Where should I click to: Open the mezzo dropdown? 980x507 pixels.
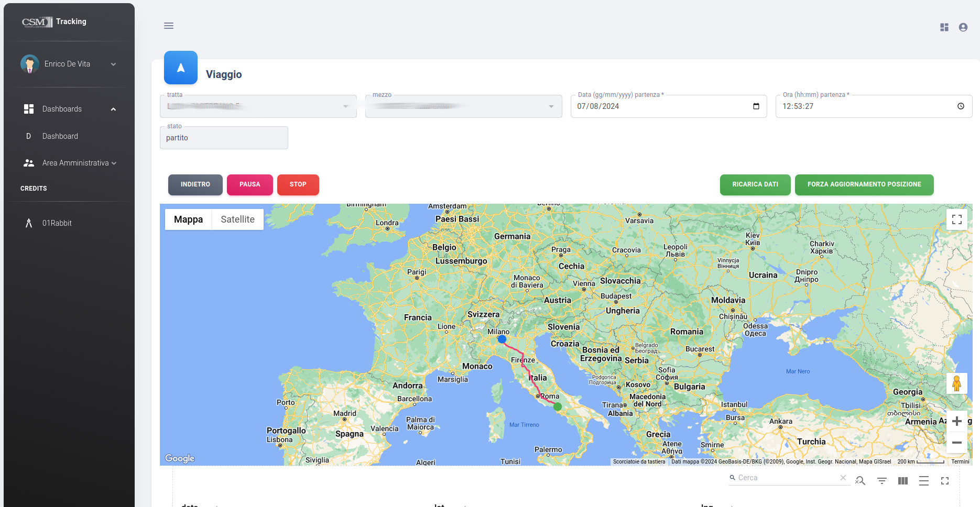pyautogui.click(x=464, y=106)
